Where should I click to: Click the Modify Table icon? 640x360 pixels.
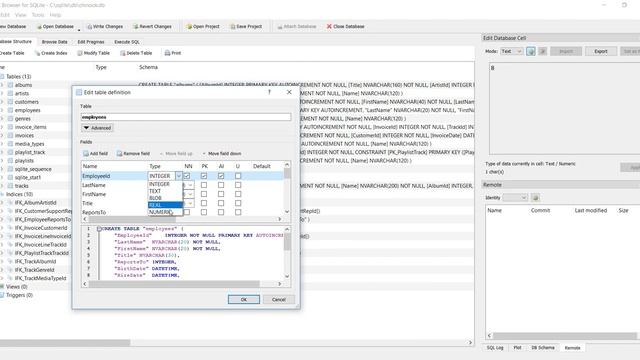(x=80, y=53)
